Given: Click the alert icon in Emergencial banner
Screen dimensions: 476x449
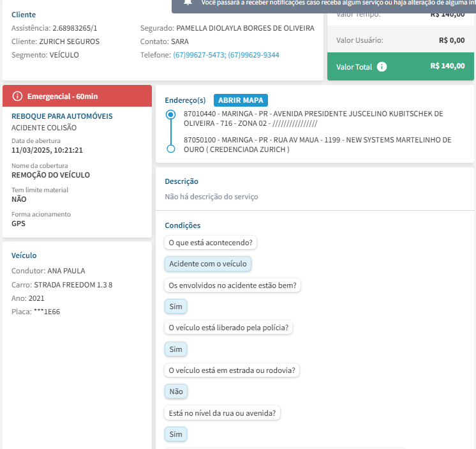Looking at the screenshot, I should 17,96.
